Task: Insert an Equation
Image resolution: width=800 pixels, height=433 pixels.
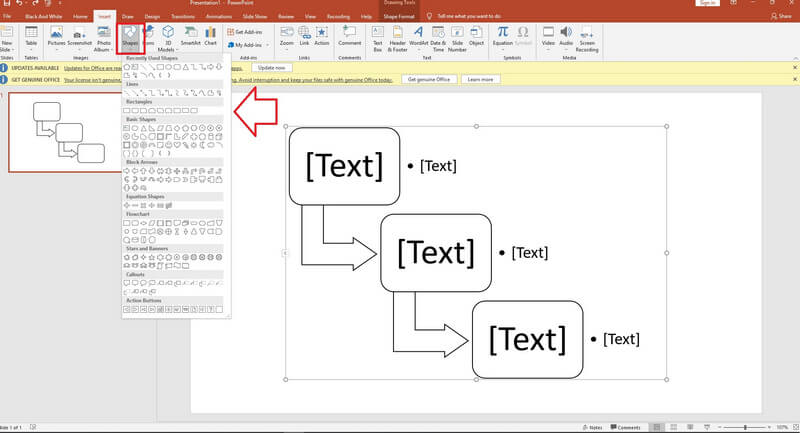Action: click(503, 37)
